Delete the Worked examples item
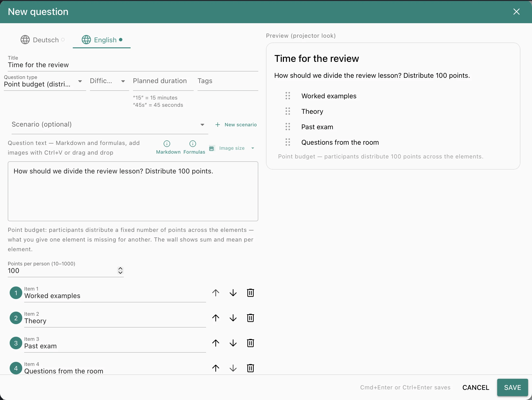532x400 pixels. click(250, 293)
